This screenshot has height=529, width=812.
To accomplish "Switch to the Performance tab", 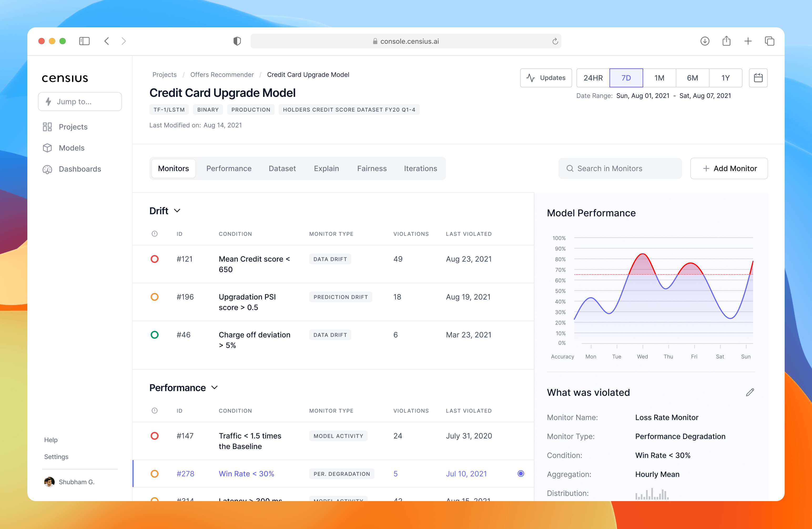I will tap(229, 168).
